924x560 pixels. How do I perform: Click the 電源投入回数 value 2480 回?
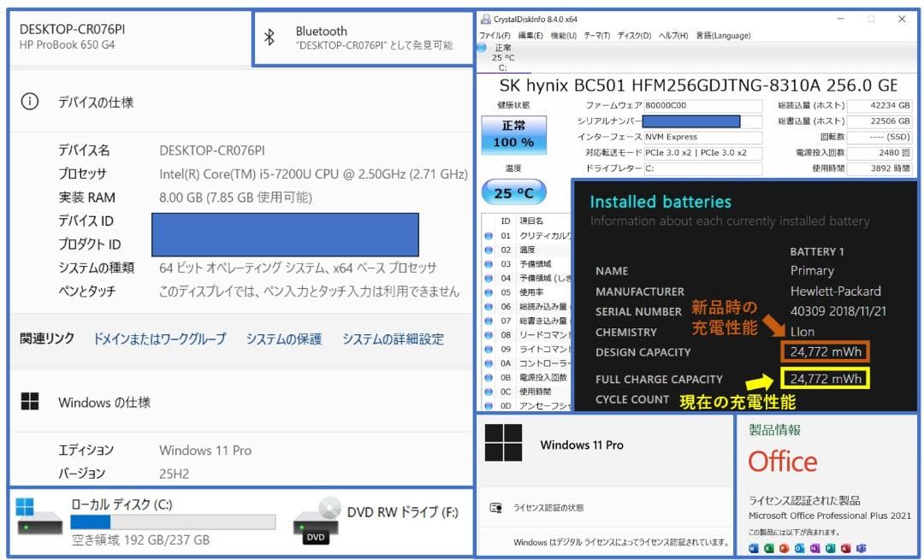tap(880, 152)
